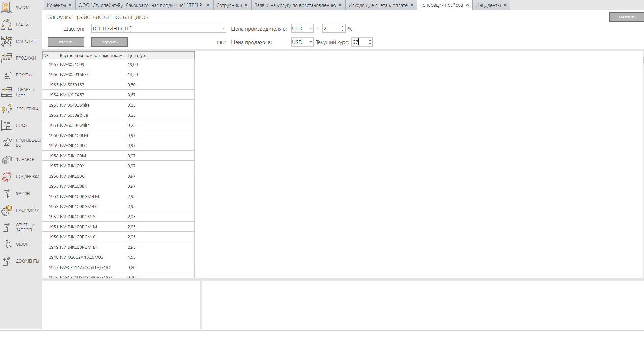This screenshot has width=644, height=341.
Task: Switch to the Сотрудники tab
Action: click(x=229, y=5)
